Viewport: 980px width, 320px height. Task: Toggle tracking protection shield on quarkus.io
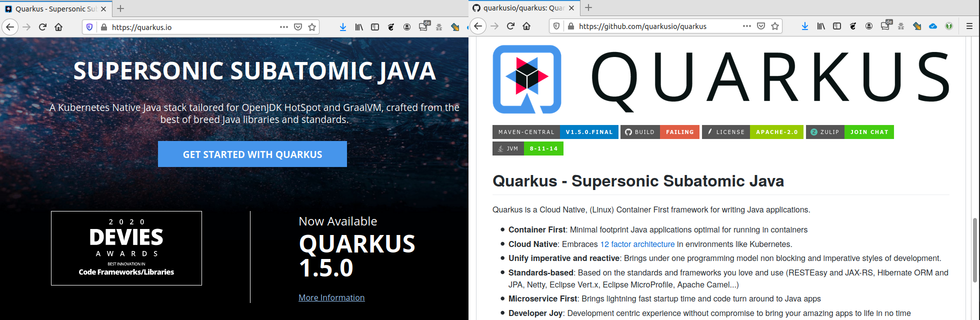(x=89, y=27)
